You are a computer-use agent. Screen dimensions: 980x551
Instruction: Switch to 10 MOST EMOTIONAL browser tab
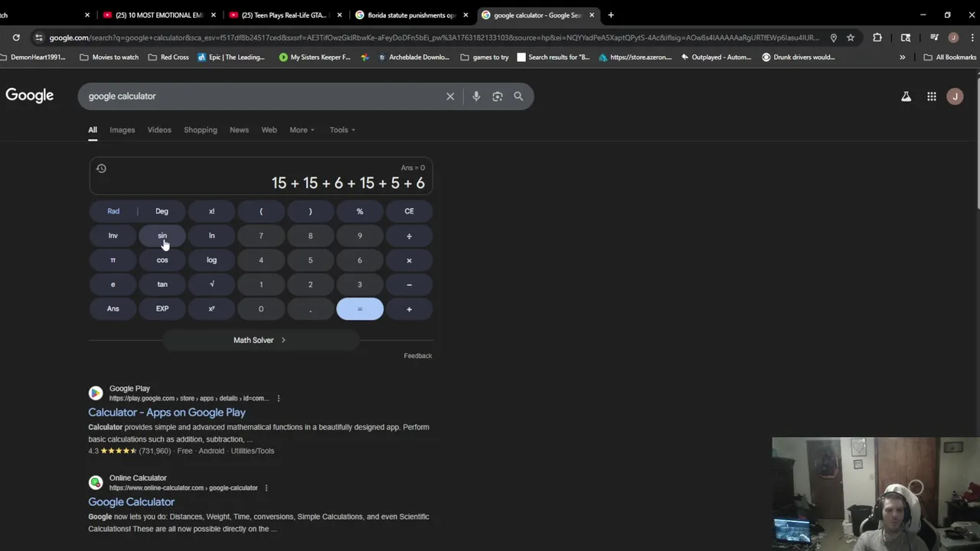pos(159,15)
